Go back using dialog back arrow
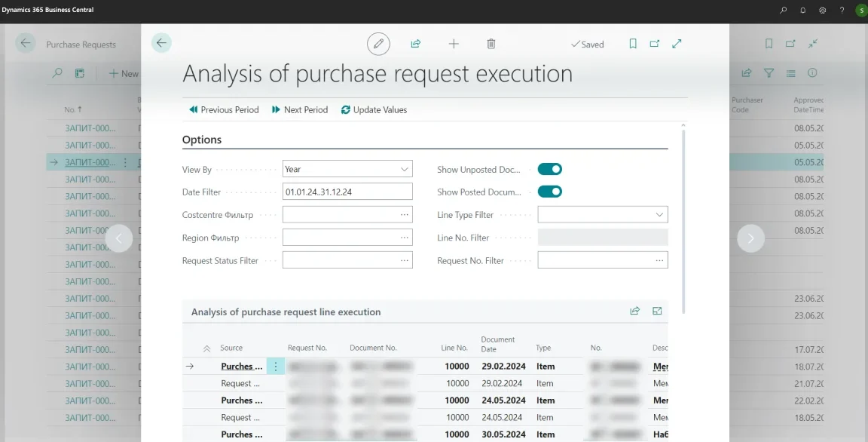 point(161,43)
